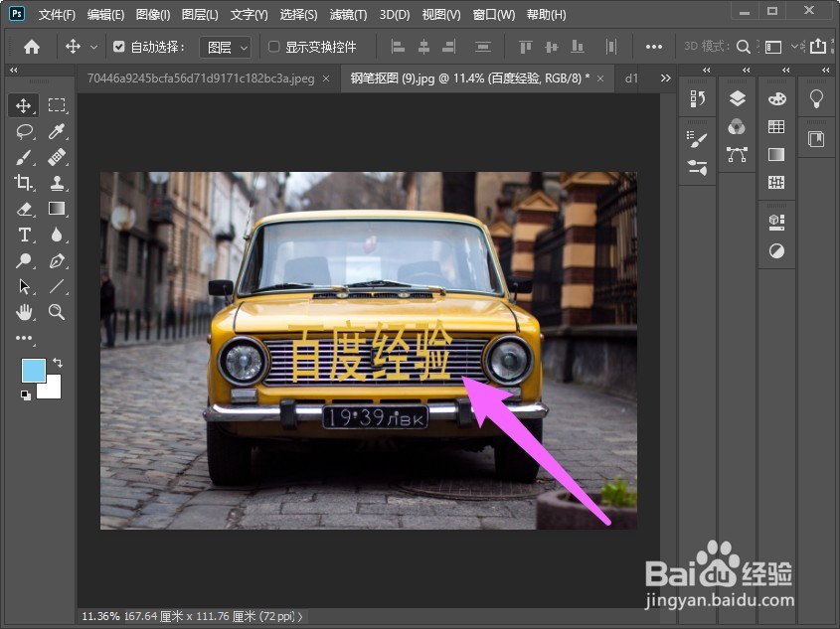Open the History panel icon
Screen dimensions: 840x629
pyautogui.click(x=698, y=98)
